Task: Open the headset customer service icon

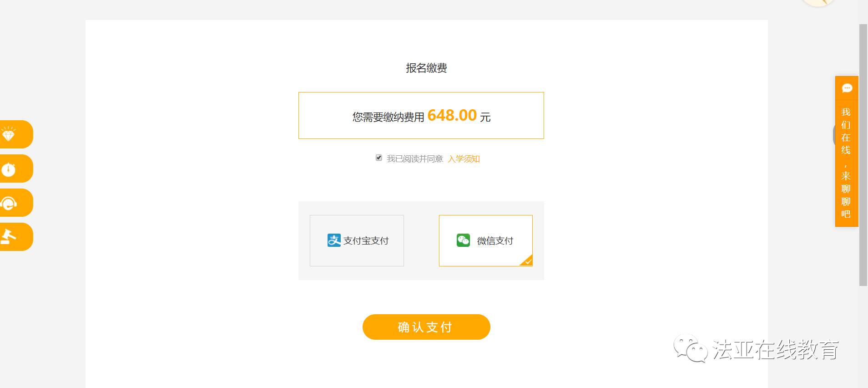Action: [9, 203]
